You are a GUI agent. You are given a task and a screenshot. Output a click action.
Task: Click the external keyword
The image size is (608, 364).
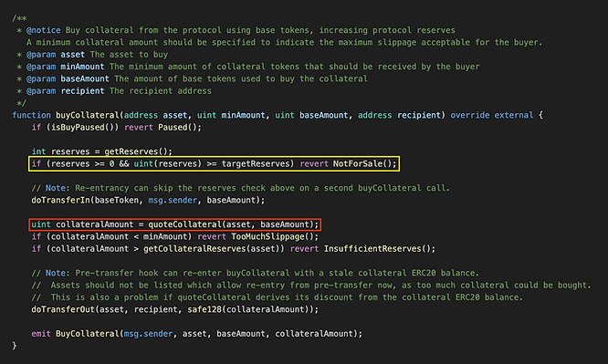tap(514, 115)
